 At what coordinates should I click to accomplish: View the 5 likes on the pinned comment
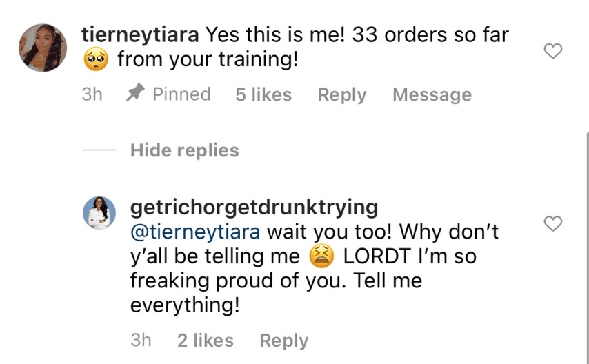point(263,94)
